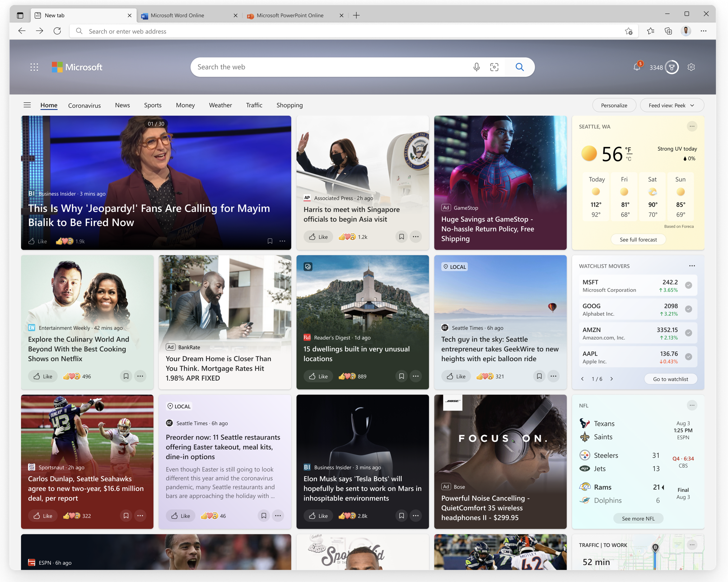The height and width of the screenshot is (582, 728).
Task: Go to next watchlist page arrow
Action: pos(612,379)
